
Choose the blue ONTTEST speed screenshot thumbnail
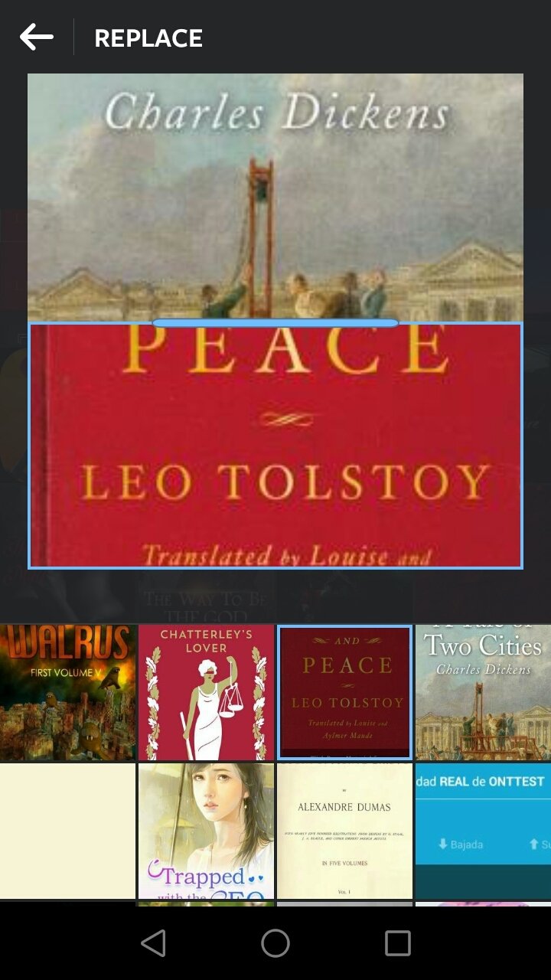(x=483, y=831)
